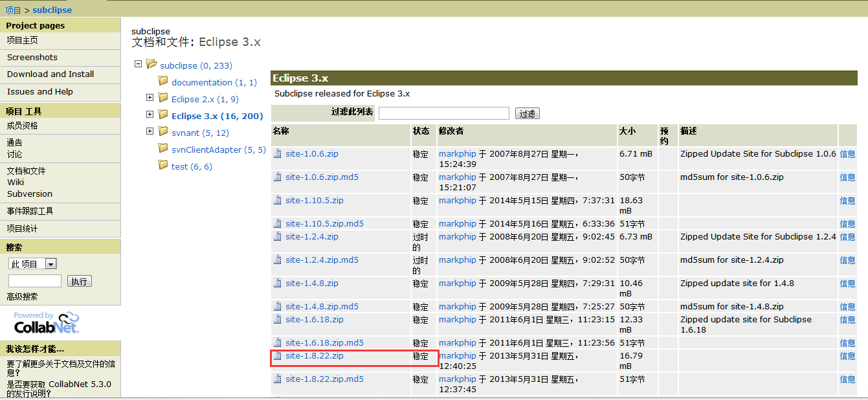Viewport: 868px width, 400px height.
Task: Click the 过滤 filter button
Action: [528, 113]
